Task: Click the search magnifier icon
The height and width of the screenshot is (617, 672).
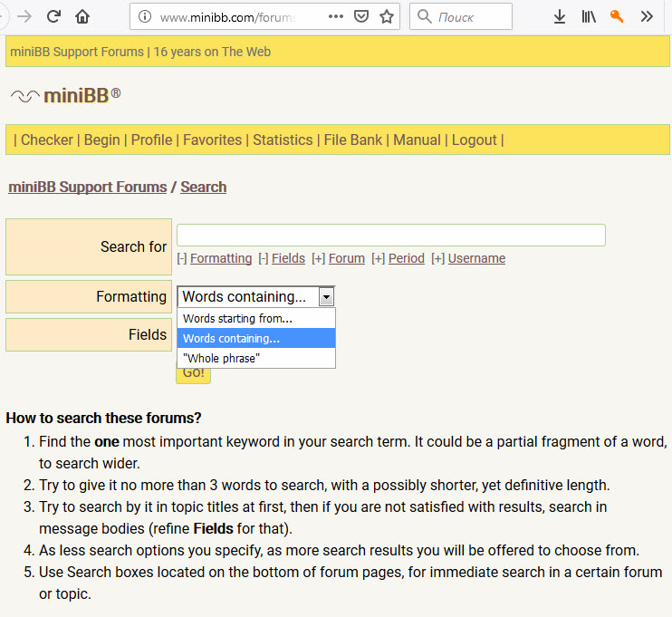Action: pyautogui.click(x=424, y=16)
